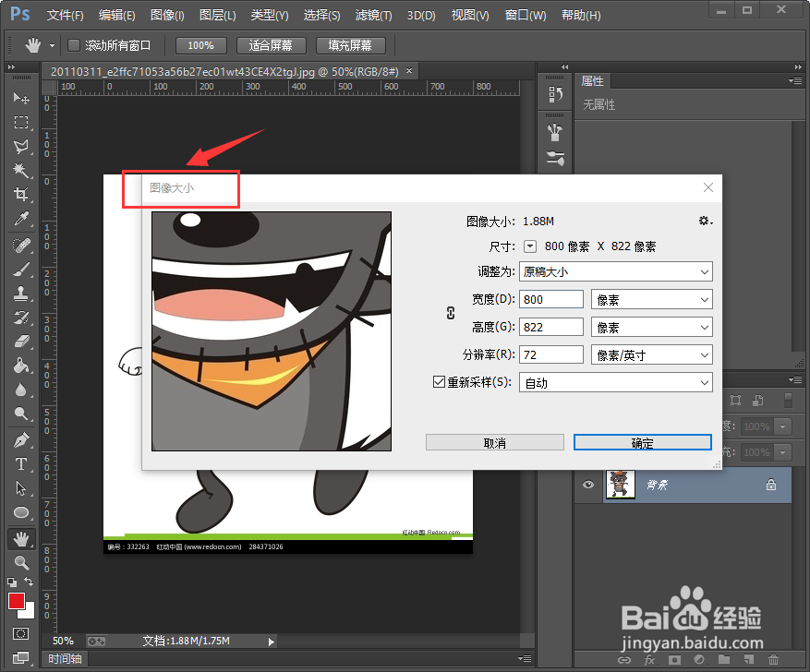
Task: Open the tool preset picker arrow
Action: 52,45
